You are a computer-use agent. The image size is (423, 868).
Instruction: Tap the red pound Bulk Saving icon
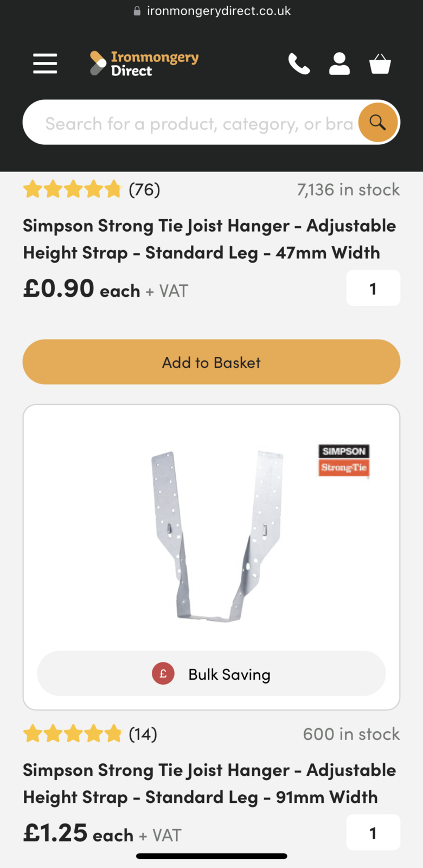pyautogui.click(x=163, y=674)
